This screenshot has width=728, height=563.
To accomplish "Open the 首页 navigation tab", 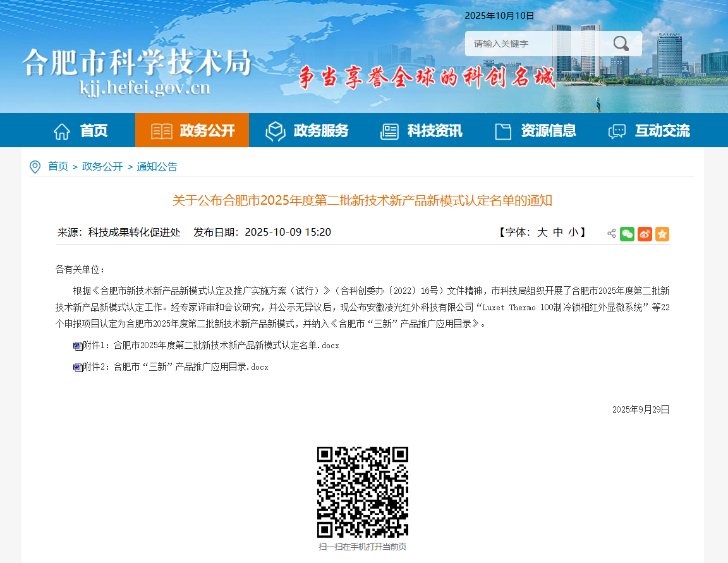I will click(80, 131).
